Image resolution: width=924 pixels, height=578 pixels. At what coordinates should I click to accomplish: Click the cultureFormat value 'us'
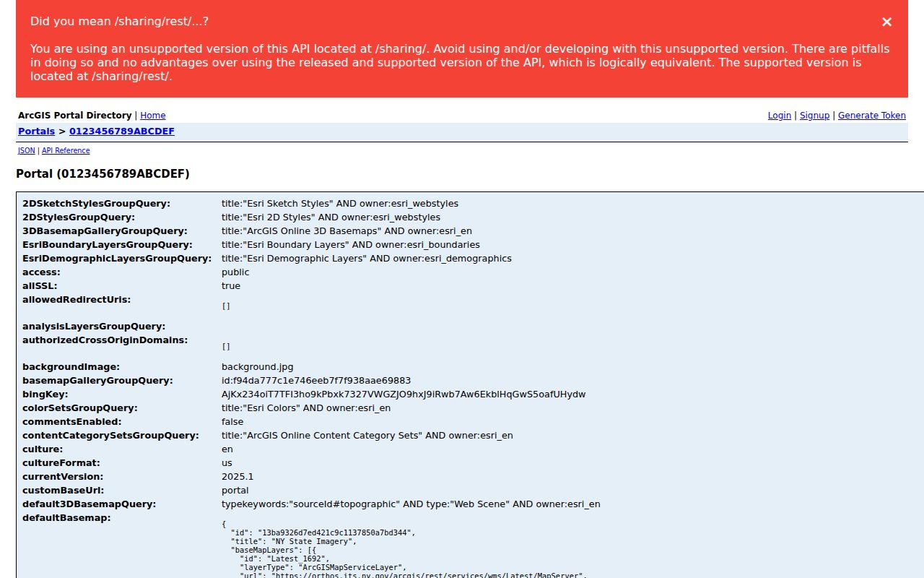click(x=227, y=463)
